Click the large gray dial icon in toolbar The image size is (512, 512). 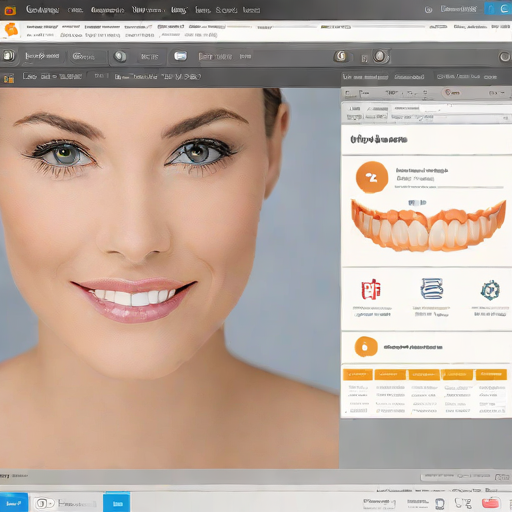[380, 56]
